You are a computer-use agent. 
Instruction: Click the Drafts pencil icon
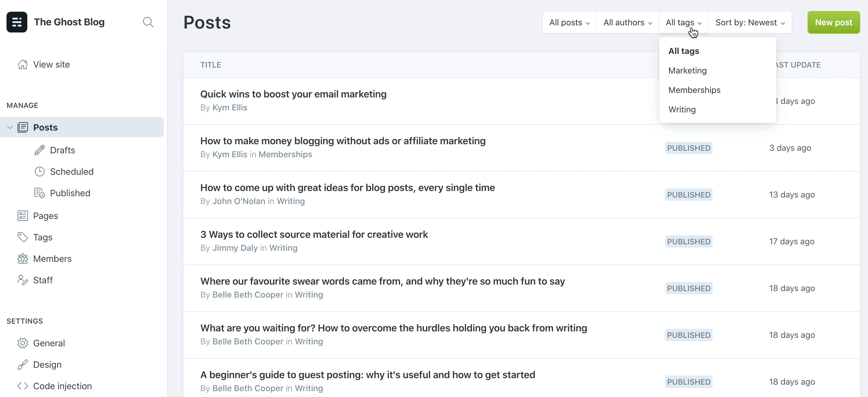pyautogui.click(x=39, y=150)
